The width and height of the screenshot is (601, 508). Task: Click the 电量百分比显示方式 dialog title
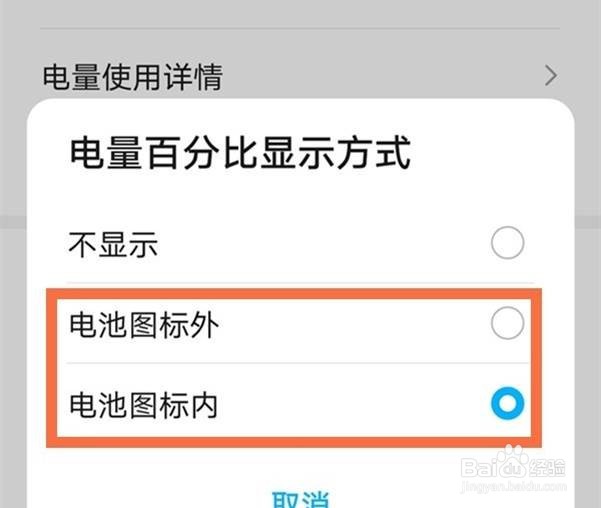[240, 153]
